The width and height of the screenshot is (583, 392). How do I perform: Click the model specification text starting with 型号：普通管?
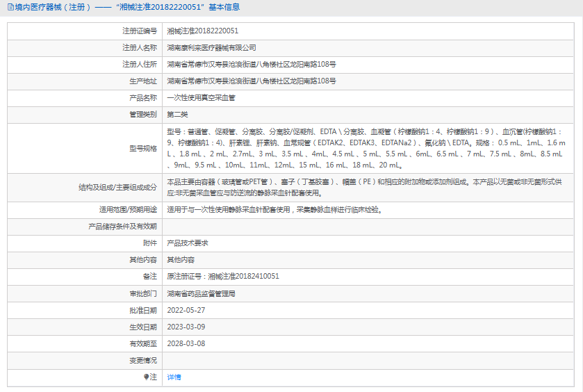click(x=366, y=149)
